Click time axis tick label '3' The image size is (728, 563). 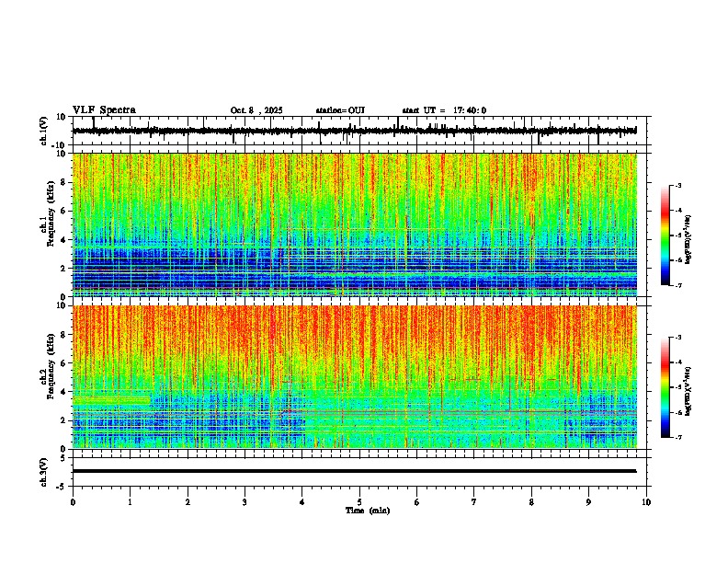pyautogui.click(x=245, y=502)
